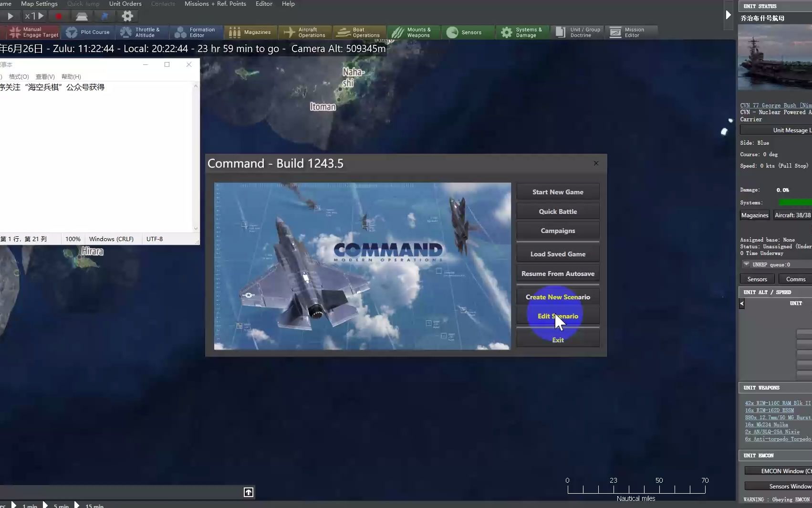Open the 6x Anti-torpedo Torpedo link
The width and height of the screenshot is (812, 508).
tap(778, 439)
